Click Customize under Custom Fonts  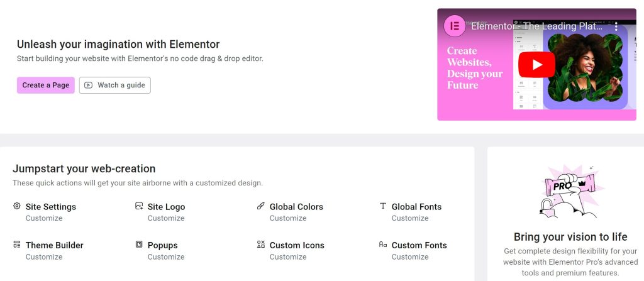[410, 256]
